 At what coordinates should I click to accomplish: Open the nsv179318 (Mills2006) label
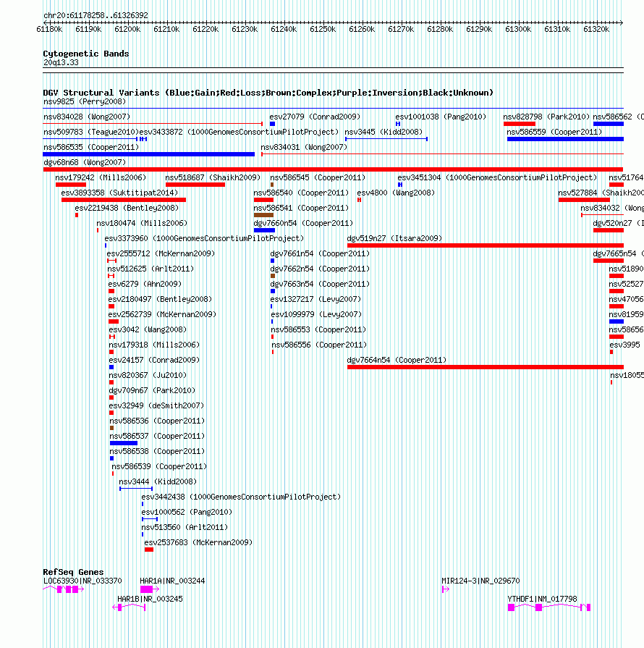click(x=154, y=345)
